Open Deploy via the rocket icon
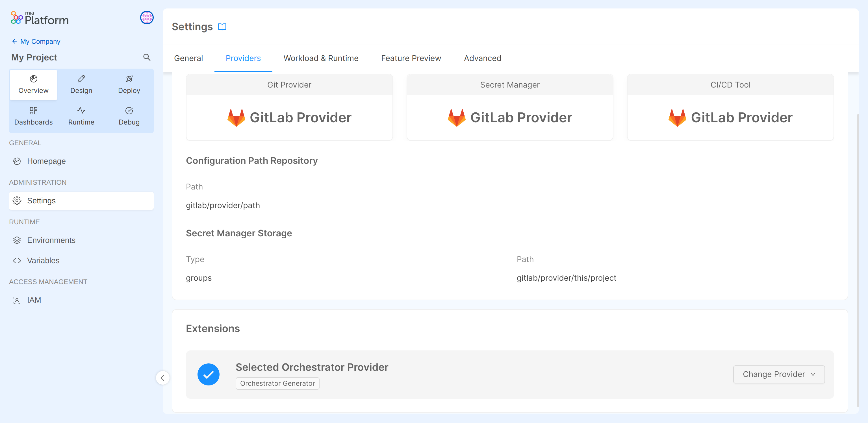Screen dimensions: 868x423 (129, 79)
